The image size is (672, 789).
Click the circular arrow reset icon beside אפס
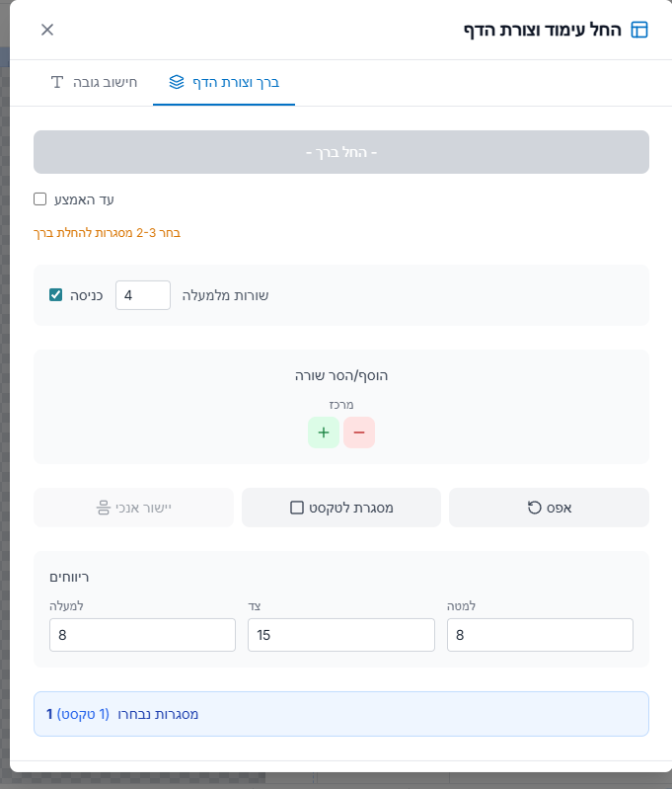pyautogui.click(x=535, y=508)
